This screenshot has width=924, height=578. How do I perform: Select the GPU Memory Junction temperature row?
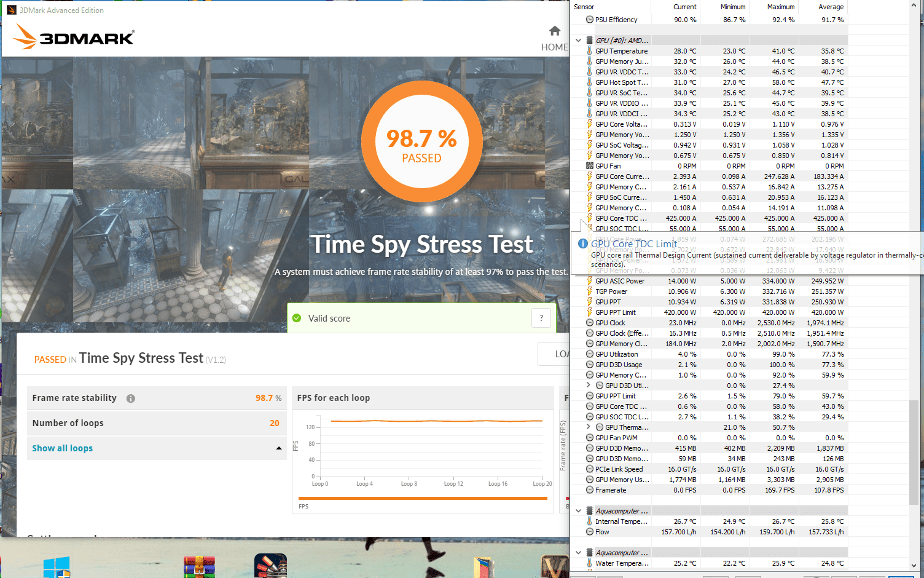[709, 61]
